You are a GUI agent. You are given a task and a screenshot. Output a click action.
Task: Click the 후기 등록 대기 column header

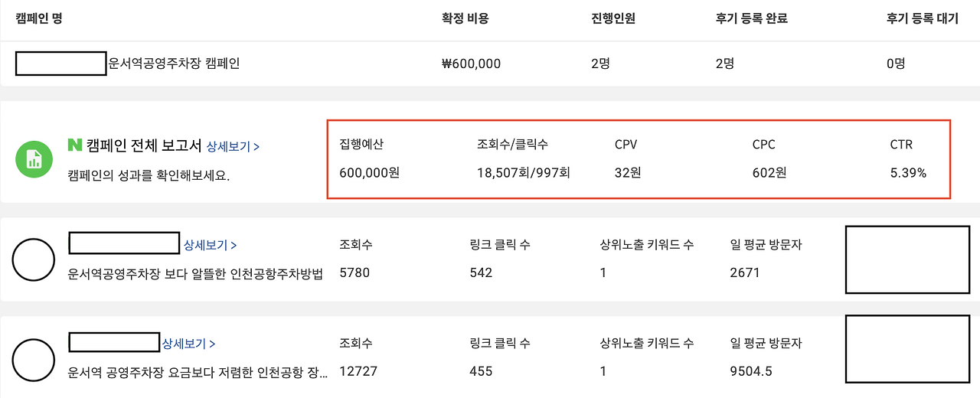pos(923,18)
